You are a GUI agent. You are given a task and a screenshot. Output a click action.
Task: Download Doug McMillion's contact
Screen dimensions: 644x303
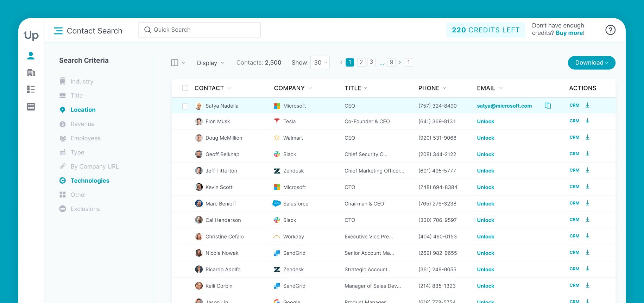(587, 137)
